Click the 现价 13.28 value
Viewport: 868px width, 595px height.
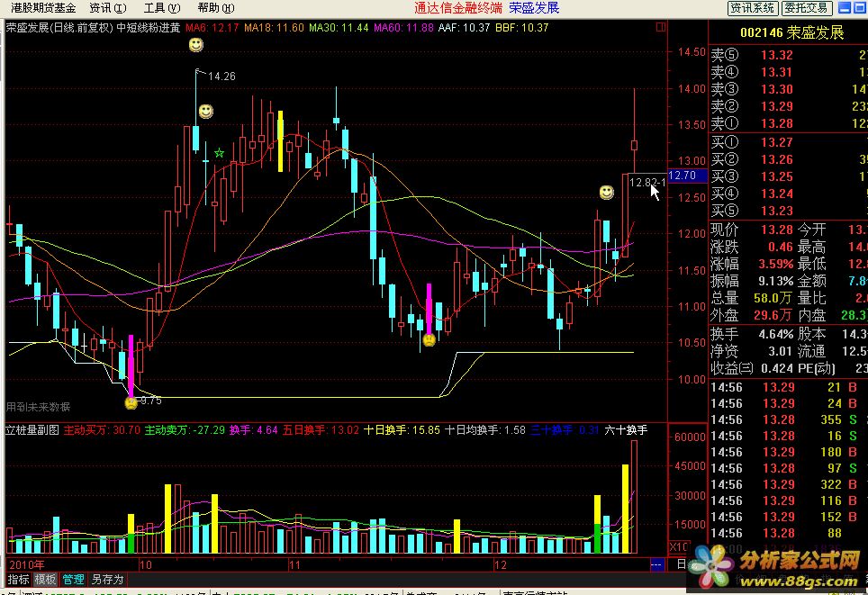[x=777, y=230]
